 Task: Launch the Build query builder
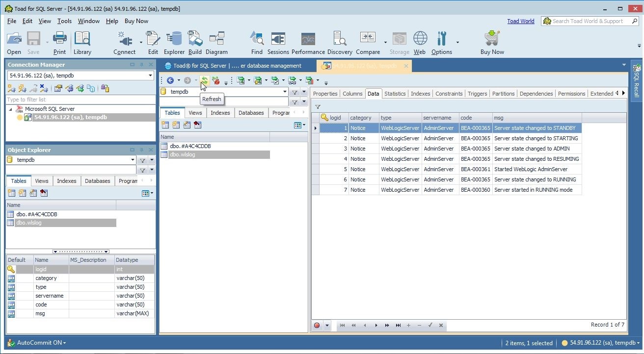(195, 43)
